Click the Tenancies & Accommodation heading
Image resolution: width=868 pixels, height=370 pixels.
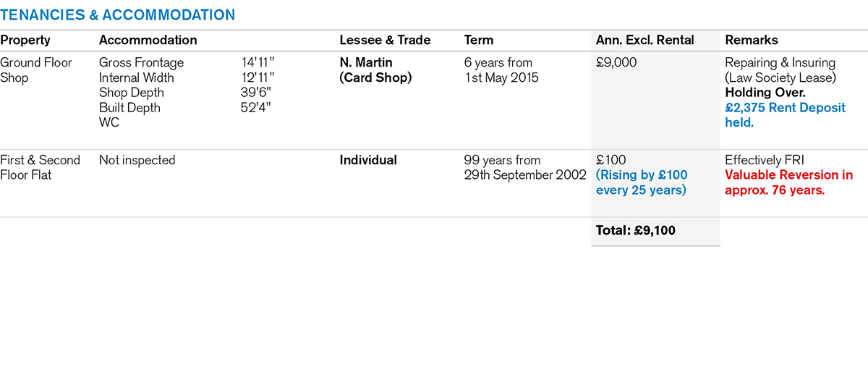(118, 14)
